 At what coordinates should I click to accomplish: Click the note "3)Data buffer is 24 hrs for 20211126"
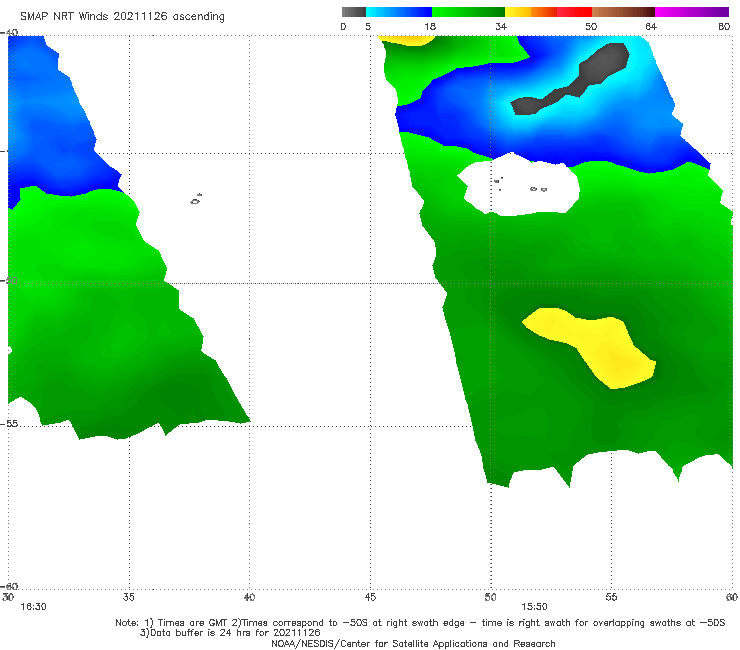pyautogui.click(x=230, y=633)
